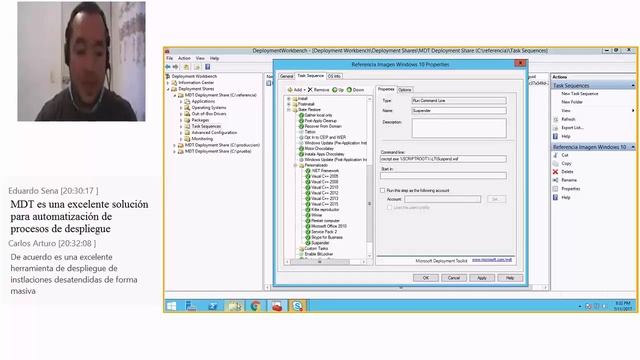640x360 pixels.
Task: Open the Windows Start button
Action: (x=171, y=306)
